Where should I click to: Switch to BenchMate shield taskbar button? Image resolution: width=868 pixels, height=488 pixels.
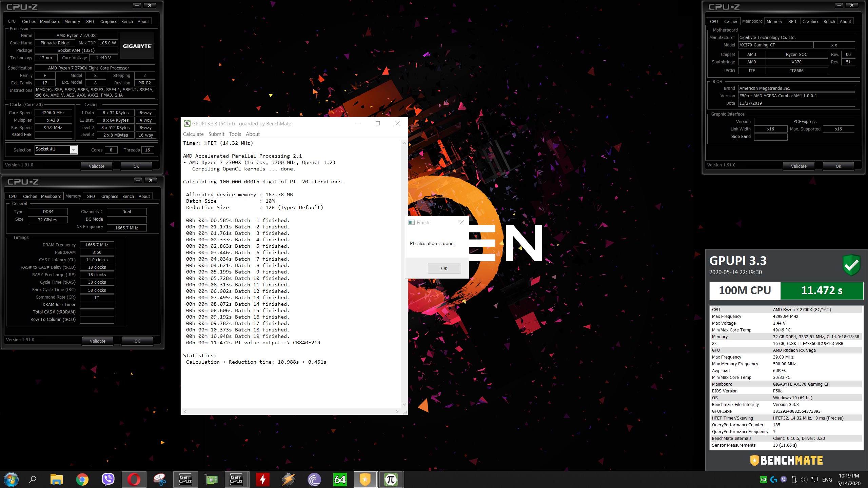pos(365,480)
